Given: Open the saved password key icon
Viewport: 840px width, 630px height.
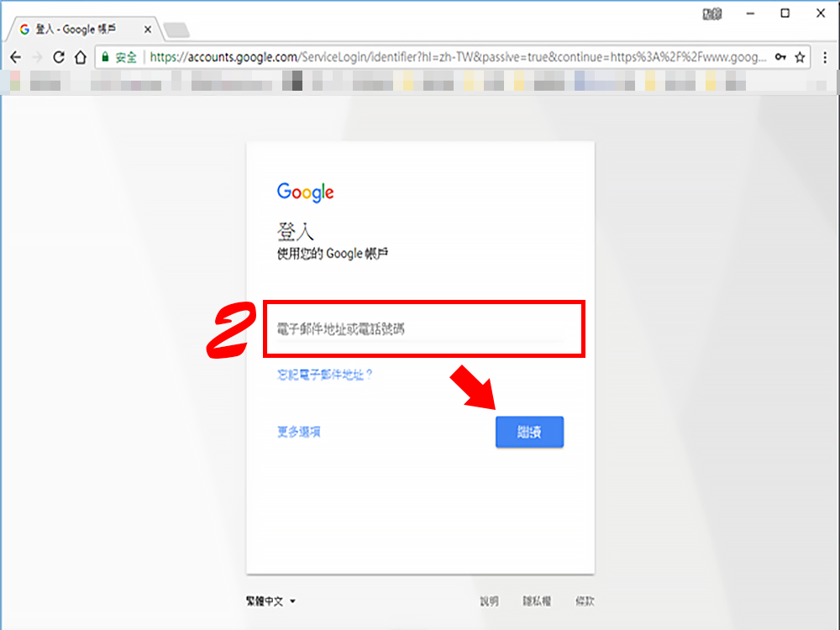Looking at the screenshot, I should [x=780, y=57].
